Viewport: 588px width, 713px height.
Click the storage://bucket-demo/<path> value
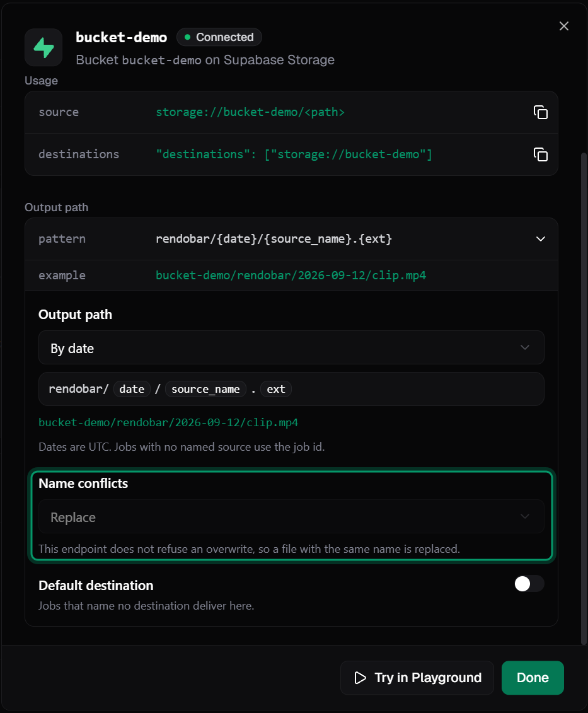[x=250, y=112]
